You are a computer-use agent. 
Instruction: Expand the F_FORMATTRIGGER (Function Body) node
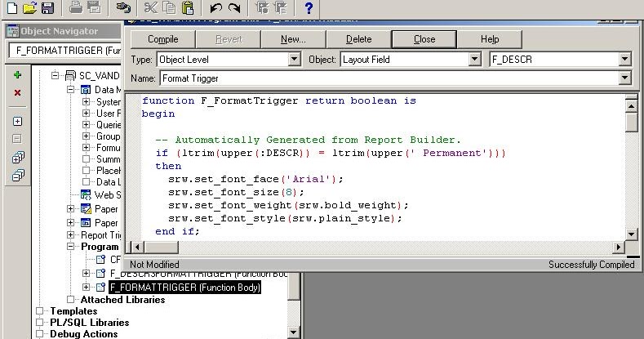[86, 287]
